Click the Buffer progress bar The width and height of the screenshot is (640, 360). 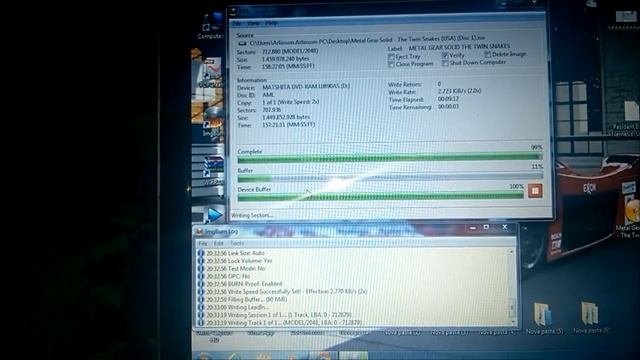390,177
